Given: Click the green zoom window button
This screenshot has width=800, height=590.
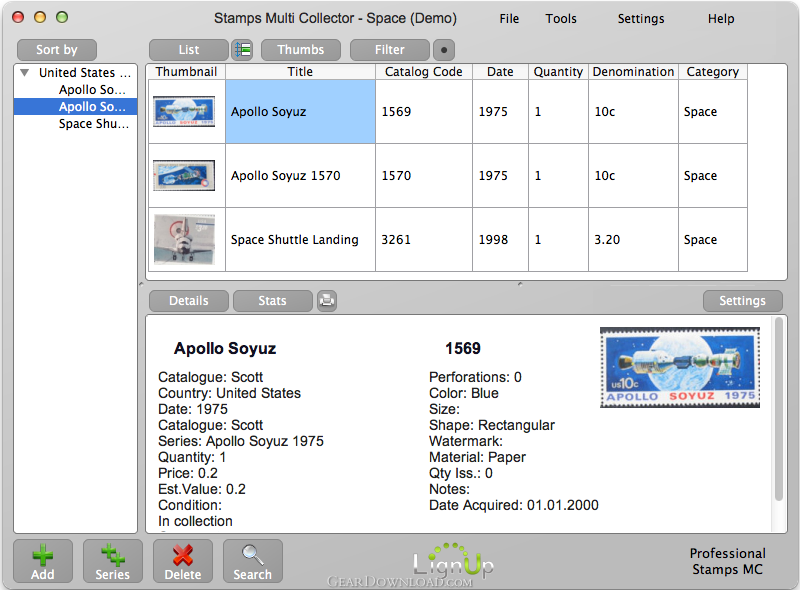Looking at the screenshot, I should (x=62, y=17).
